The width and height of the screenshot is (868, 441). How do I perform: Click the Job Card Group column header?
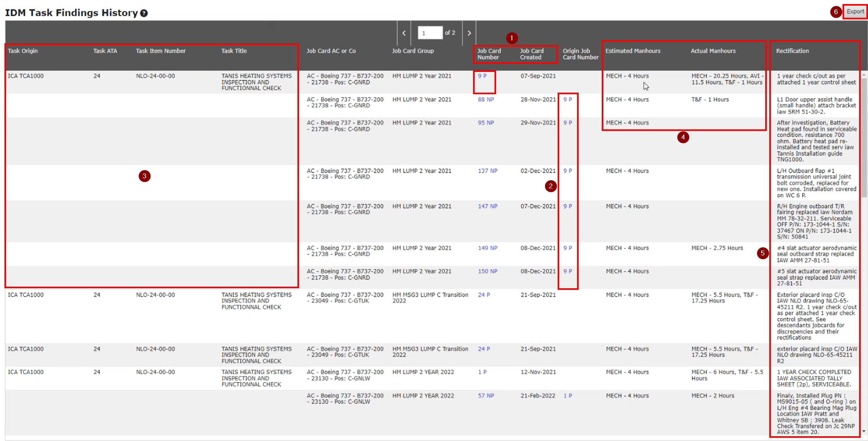412,51
